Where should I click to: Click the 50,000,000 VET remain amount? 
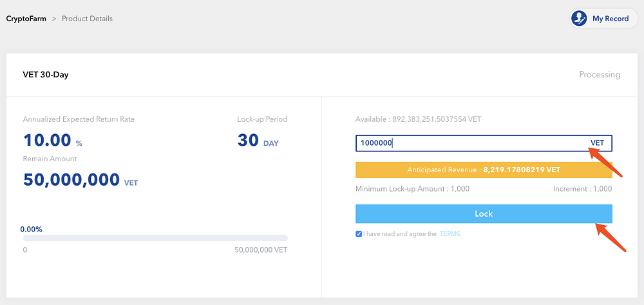80,180
